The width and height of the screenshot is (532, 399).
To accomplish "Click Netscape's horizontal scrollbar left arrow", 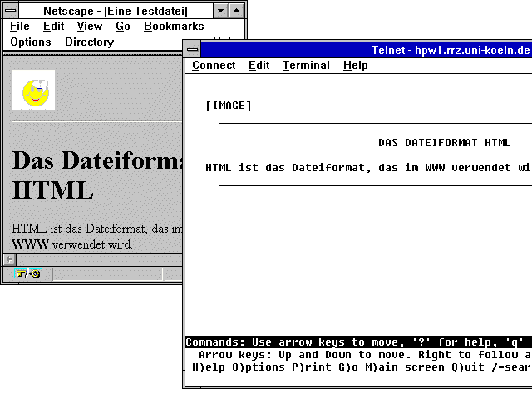I will coord(9,260).
